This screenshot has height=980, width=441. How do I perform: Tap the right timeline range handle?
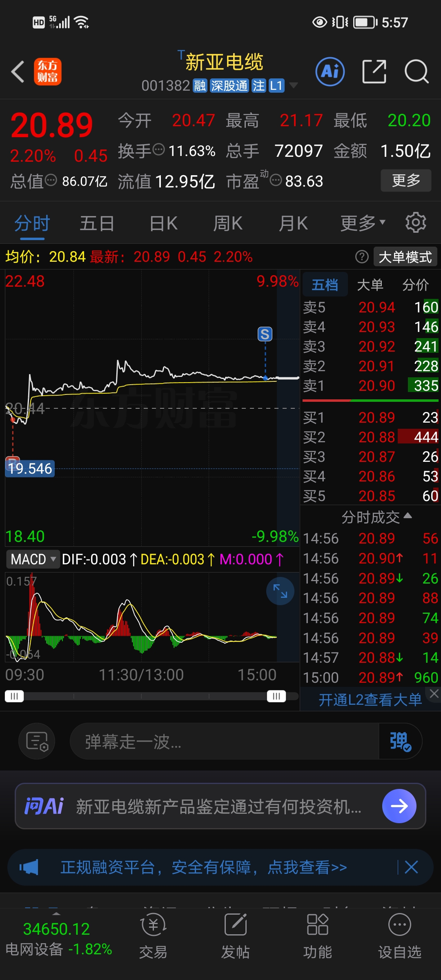pos(276,696)
